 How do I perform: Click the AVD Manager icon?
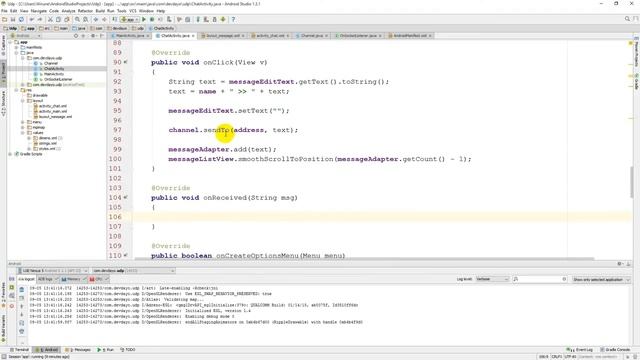click(x=206, y=19)
